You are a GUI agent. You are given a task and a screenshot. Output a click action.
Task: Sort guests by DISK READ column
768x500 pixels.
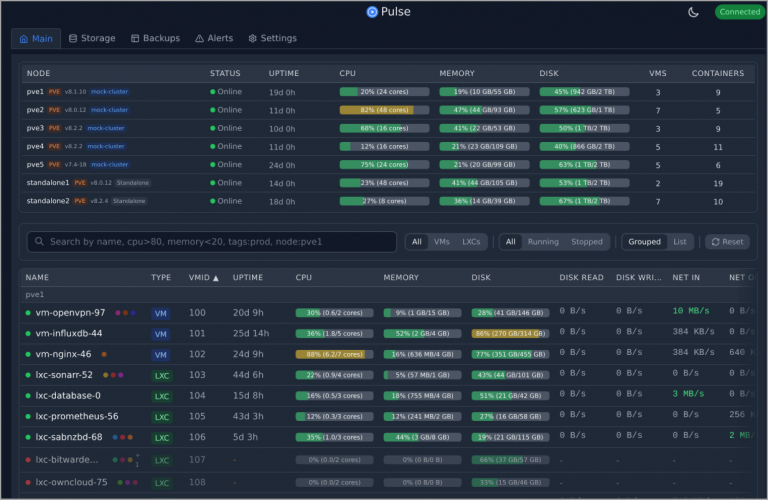pos(581,278)
